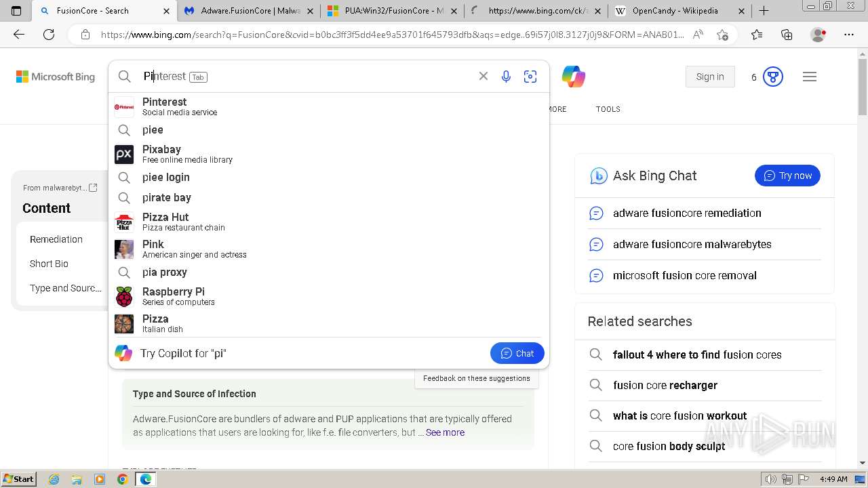868x488 pixels.
Task: Jump to Short Bio content section
Action: point(49,264)
